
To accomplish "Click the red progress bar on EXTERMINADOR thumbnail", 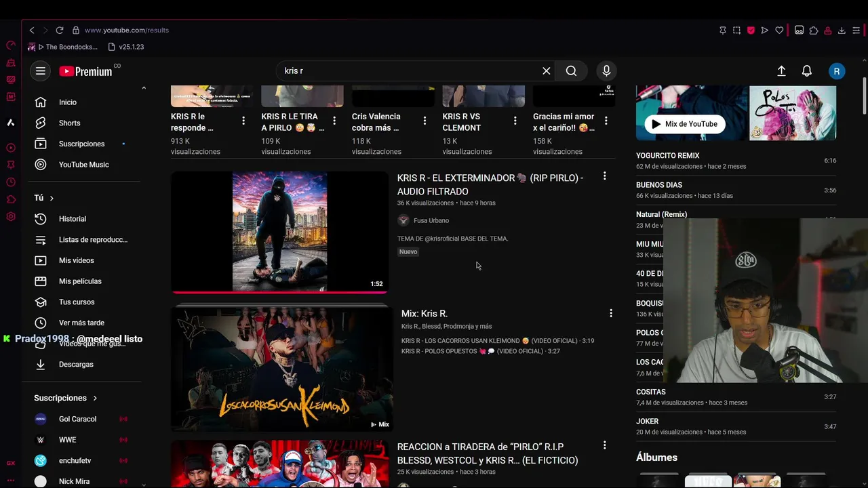I will point(279,292).
